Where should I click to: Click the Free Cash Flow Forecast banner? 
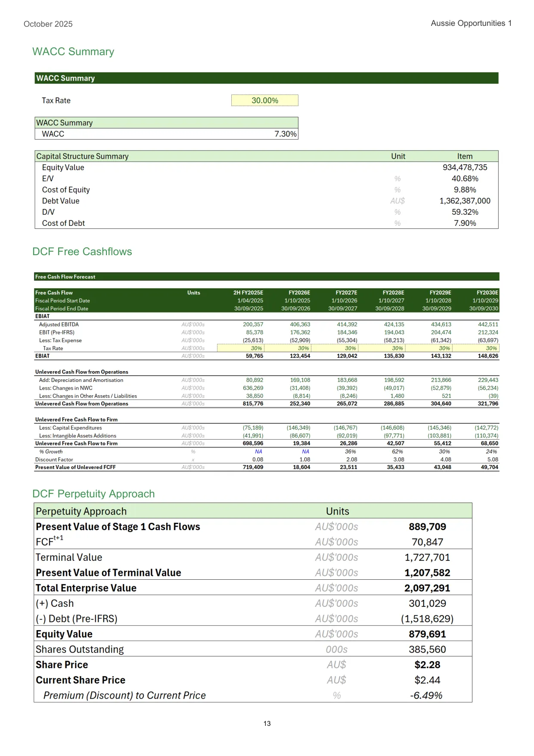pyautogui.click(x=267, y=277)
